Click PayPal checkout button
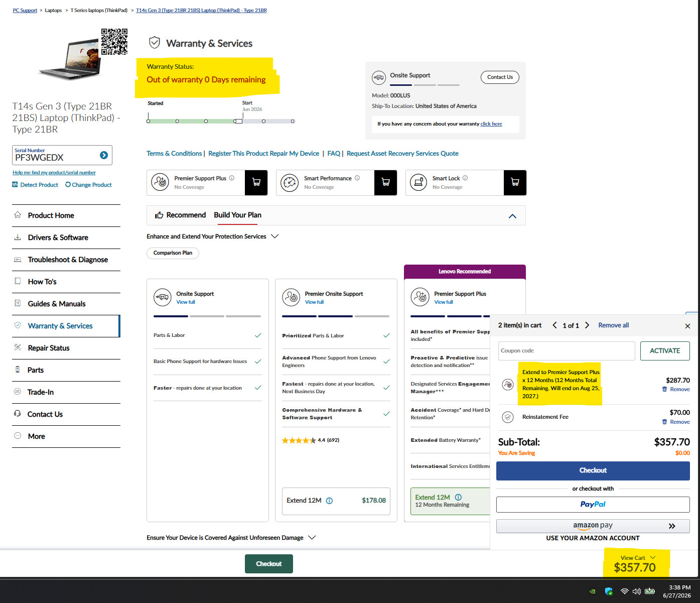The height and width of the screenshot is (603, 700). tap(593, 505)
